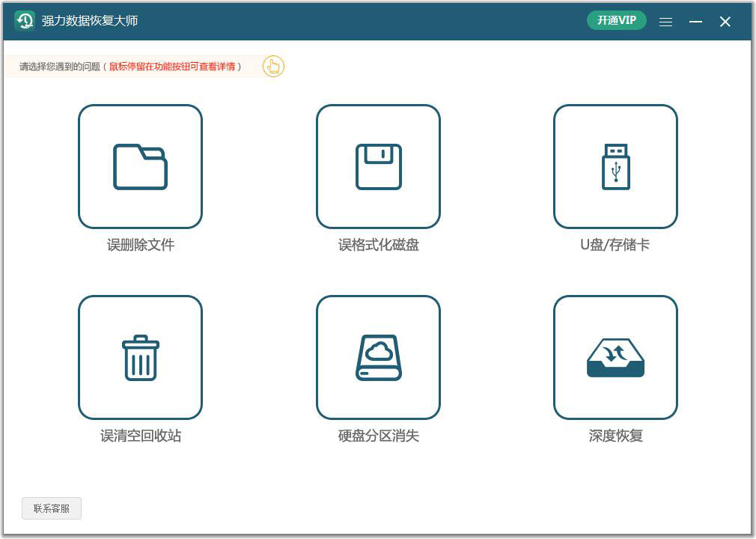Click the 联系客服 button at bottom left

click(x=51, y=508)
